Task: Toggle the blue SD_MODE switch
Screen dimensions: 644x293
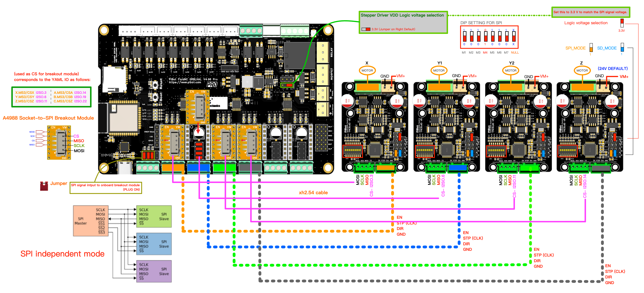Action: pyautogui.click(x=622, y=48)
